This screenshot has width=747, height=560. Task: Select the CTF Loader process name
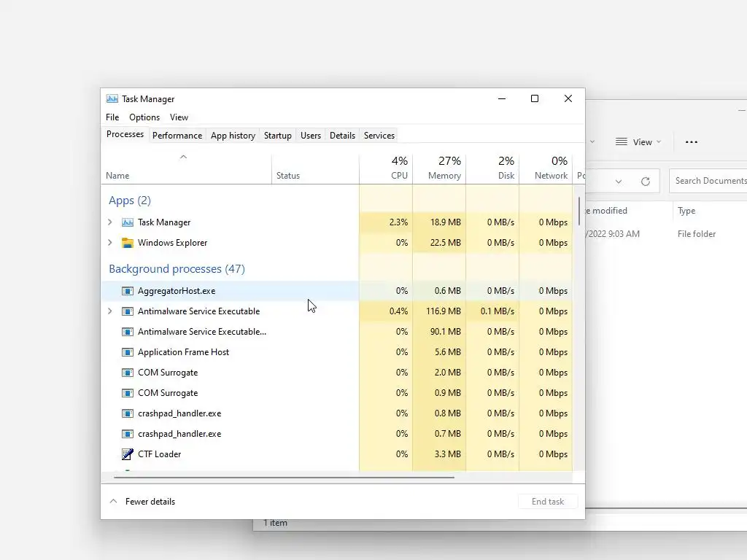[160, 454]
